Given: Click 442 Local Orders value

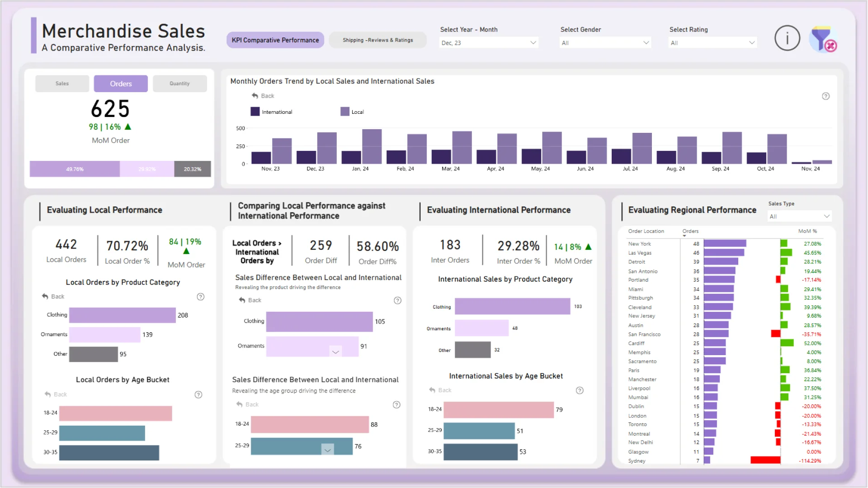Looking at the screenshot, I should 66,244.
